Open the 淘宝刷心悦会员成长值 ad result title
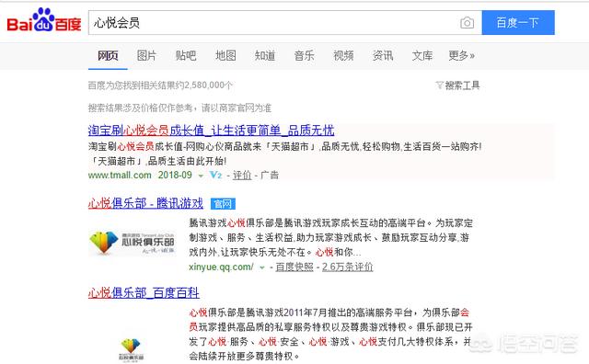This screenshot has width=589, height=364. [211, 131]
